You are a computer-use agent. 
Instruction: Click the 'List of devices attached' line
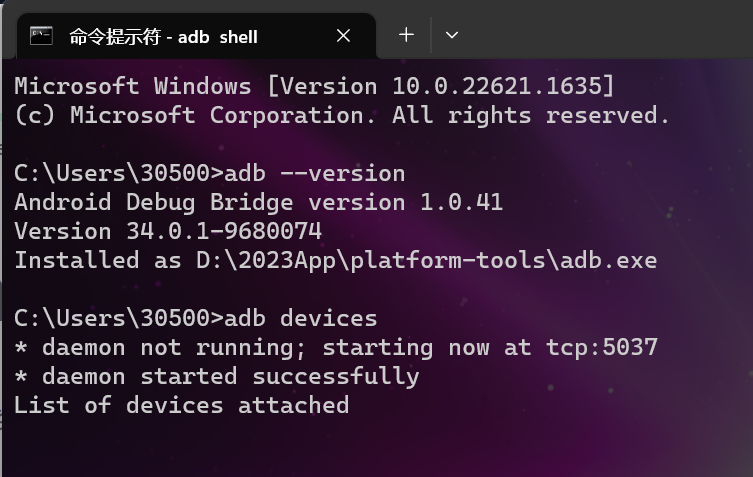[x=182, y=405]
